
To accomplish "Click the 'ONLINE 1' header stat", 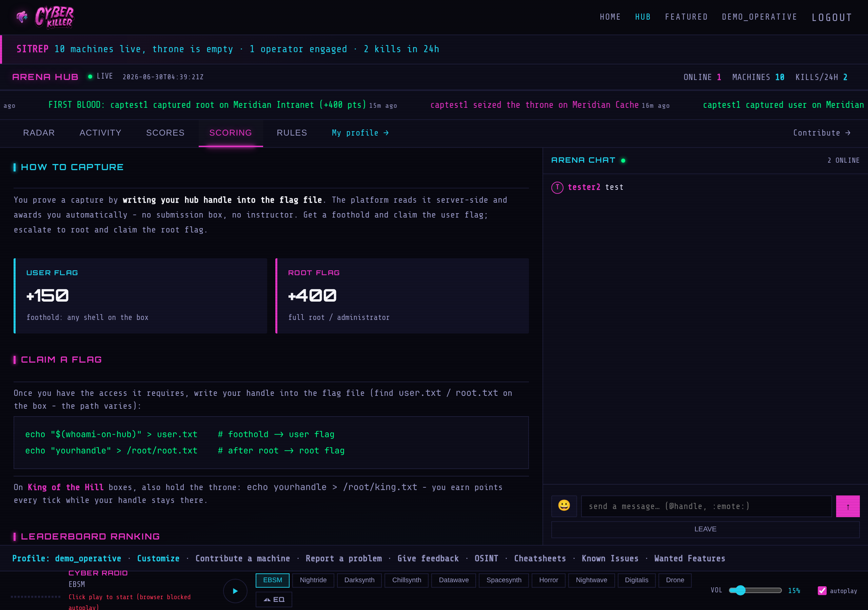I will click(702, 77).
